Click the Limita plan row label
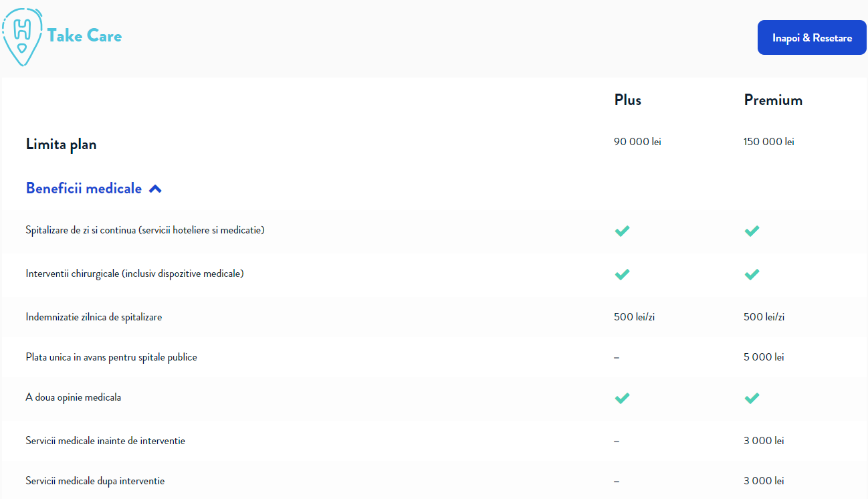The width and height of the screenshot is (868, 499). (x=61, y=144)
